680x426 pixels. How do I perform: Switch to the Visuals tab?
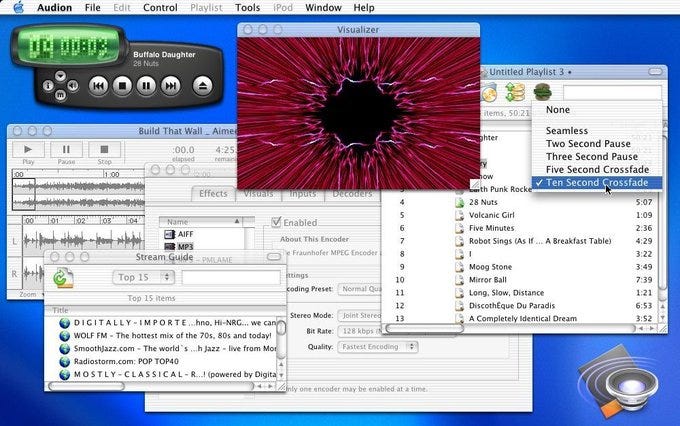tap(258, 193)
